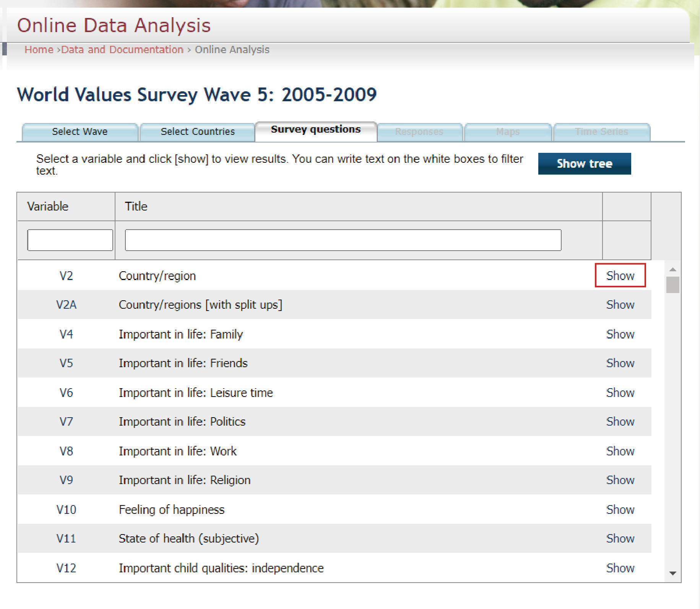The image size is (700, 609).
Task: Open the Survey questions tab
Action: tap(316, 131)
